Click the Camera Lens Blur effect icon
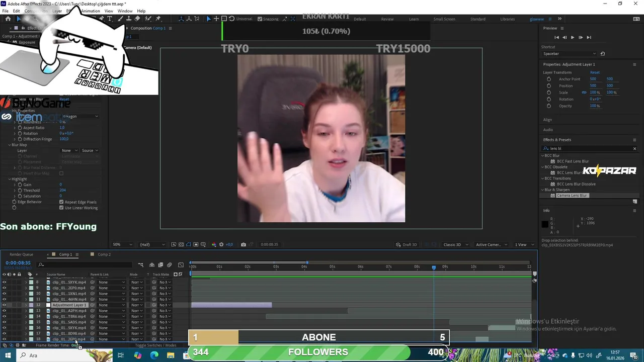This screenshot has height=362, width=644. 553,196
